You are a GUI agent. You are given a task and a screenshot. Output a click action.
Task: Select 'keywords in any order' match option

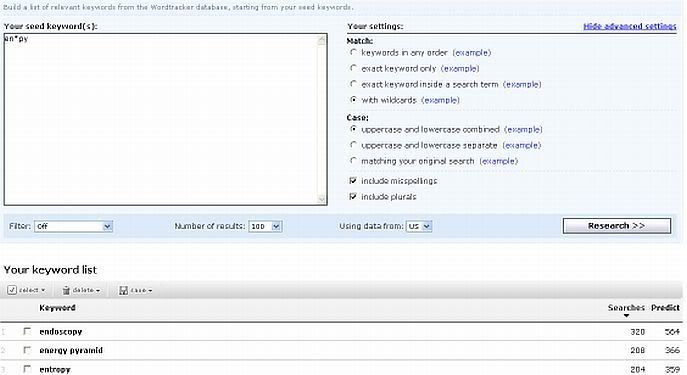(x=354, y=53)
